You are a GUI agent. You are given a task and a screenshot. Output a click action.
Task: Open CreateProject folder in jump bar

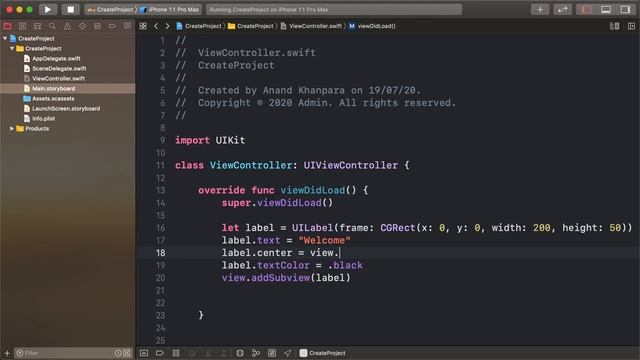[x=251, y=26]
